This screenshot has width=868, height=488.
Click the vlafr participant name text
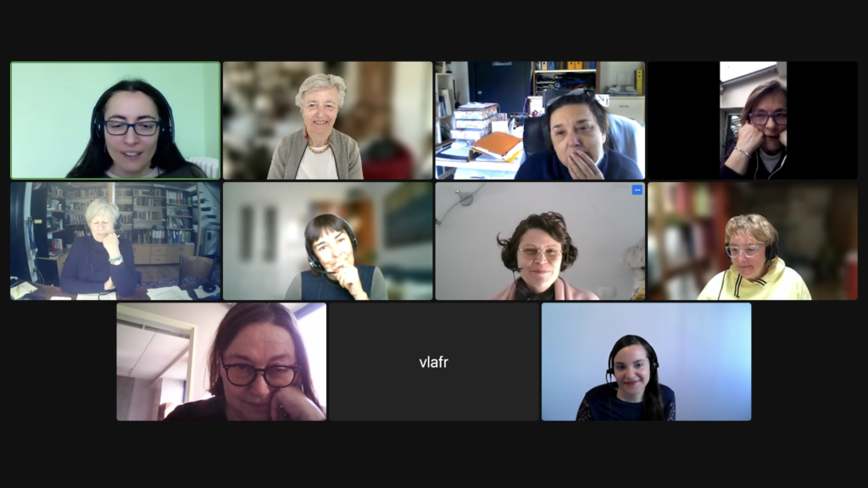[434, 363]
